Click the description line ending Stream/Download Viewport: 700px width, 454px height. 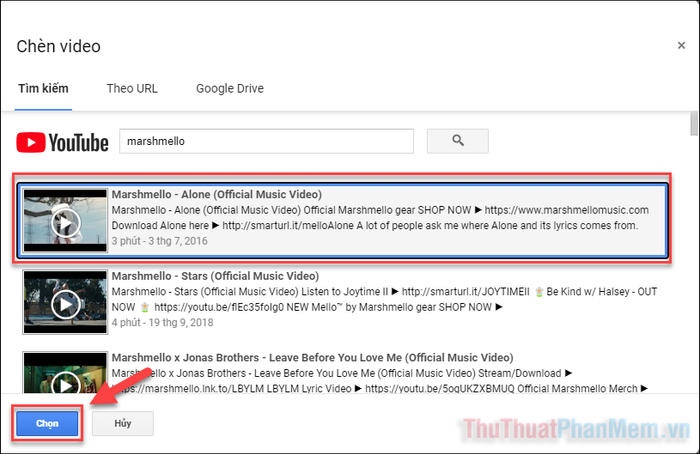click(342, 373)
